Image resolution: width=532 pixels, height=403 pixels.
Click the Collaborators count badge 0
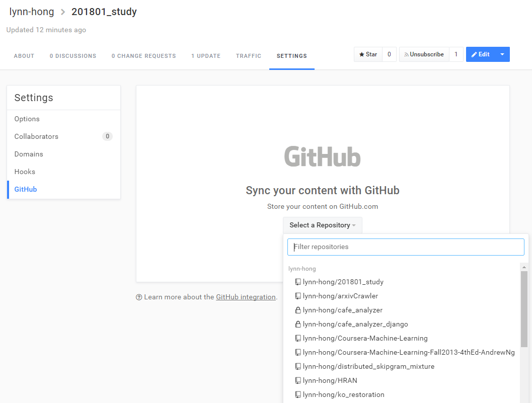[x=107, y=136]
